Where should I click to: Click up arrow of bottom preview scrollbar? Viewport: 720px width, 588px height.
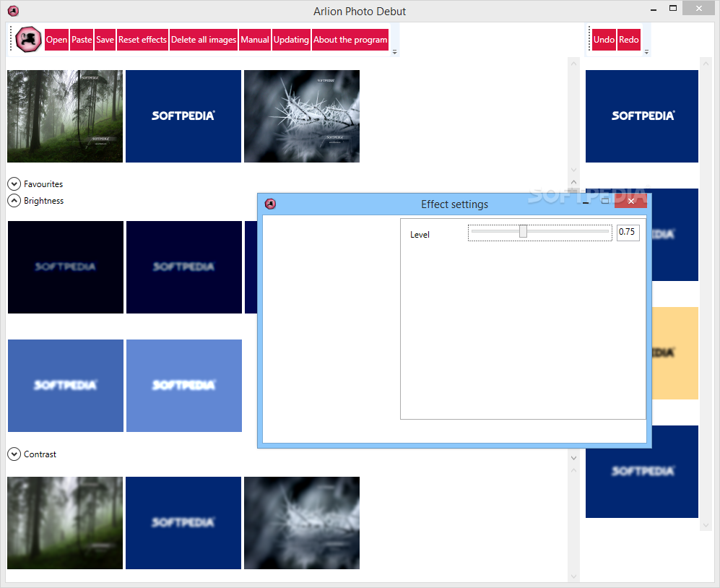tap(573, 470)
